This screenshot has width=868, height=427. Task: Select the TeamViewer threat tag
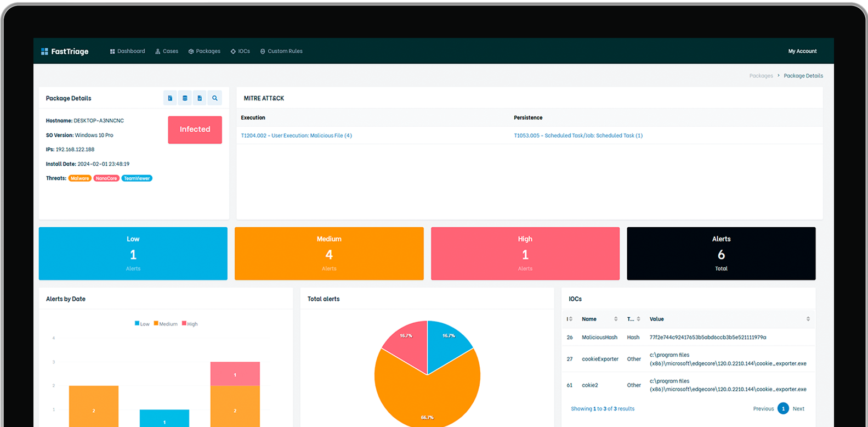click(137, 178)
